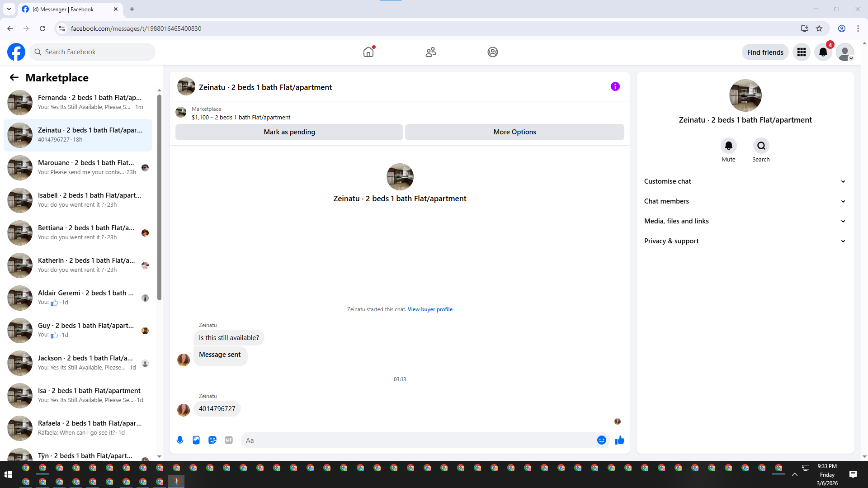This screenshot has width=868, height=488.
Task: Open Fernanda's conversation
Action: [78, 102]
